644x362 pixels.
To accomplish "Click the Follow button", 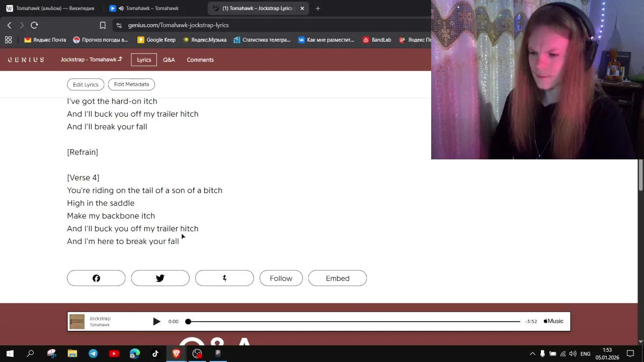I will pos(281,278).
